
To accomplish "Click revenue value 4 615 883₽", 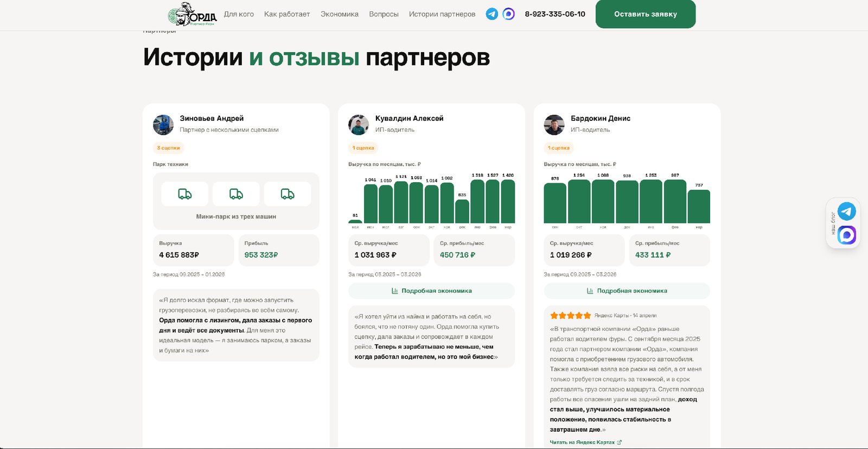I will pos(179,255).
